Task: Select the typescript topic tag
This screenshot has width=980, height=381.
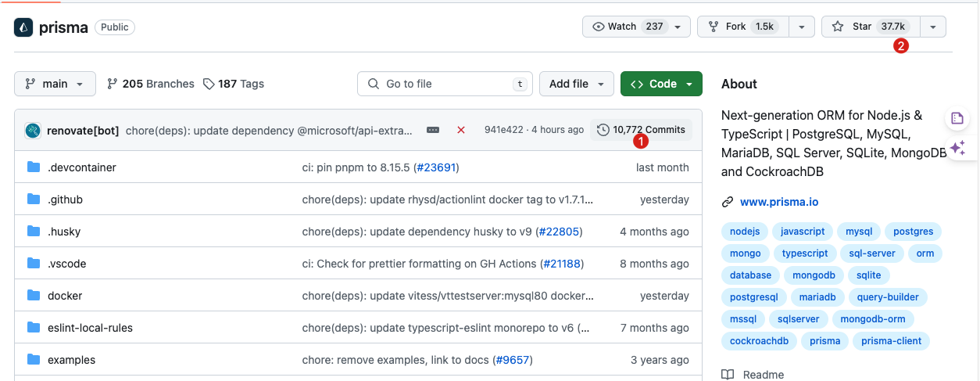Action: point(804,253)
